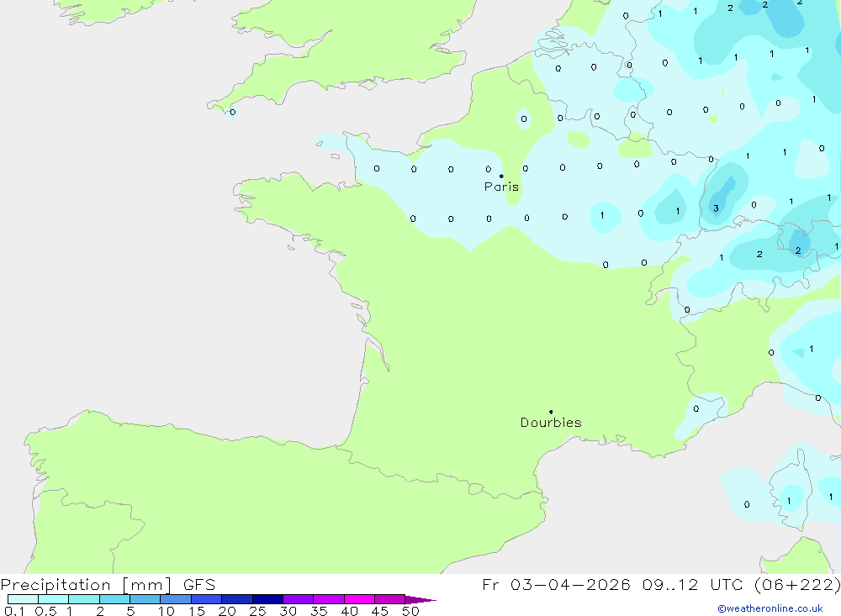Click the over-50 arrow tip of legend
Image resolution: width=841 pixels, height=616 pixels.
tap(420, 600)
